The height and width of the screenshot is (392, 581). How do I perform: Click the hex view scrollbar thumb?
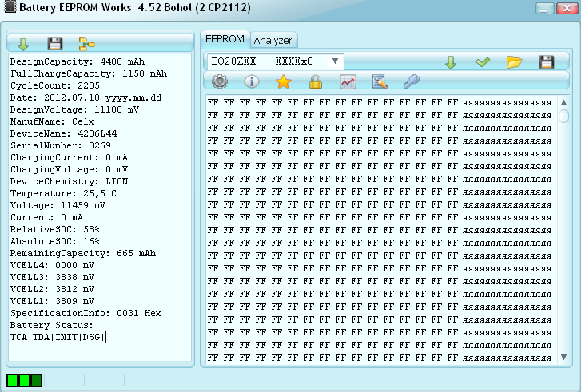pyautogui.click(x=563, y=116)
